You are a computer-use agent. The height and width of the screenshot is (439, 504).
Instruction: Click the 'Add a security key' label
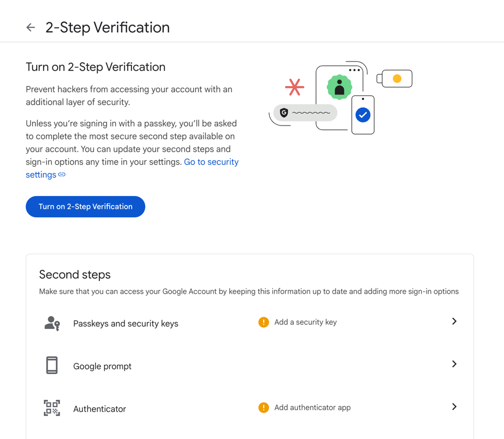click(x=305, y=322)
